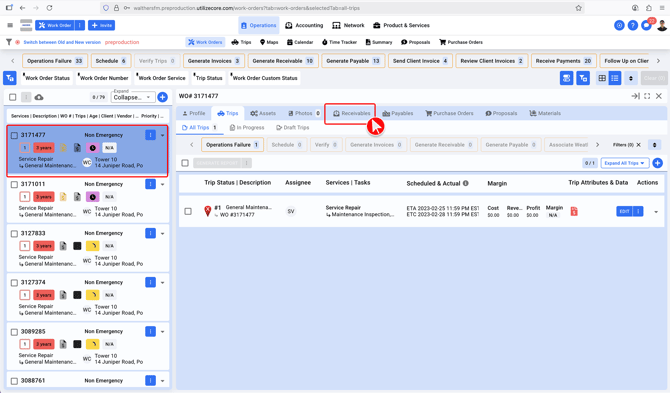The width and height of the screenshot is (670, 393).
Task: Click the blue filter settings button left of Work Order Status
Action: pyautogui.click(x=10, y=78)
